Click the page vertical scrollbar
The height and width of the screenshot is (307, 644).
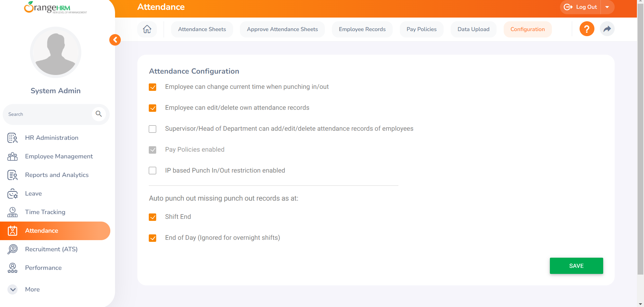click(640, 138)
